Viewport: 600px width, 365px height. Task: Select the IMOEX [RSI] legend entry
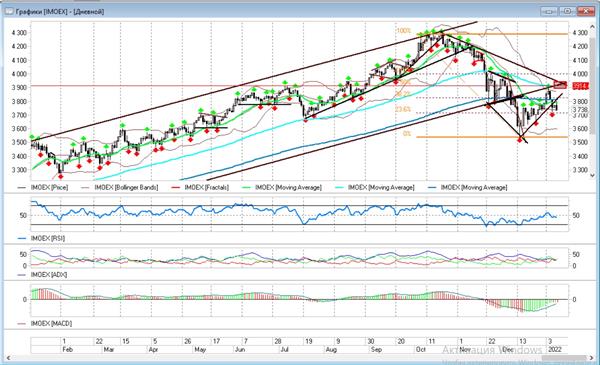pyautogui.click(x=42, y=238)
